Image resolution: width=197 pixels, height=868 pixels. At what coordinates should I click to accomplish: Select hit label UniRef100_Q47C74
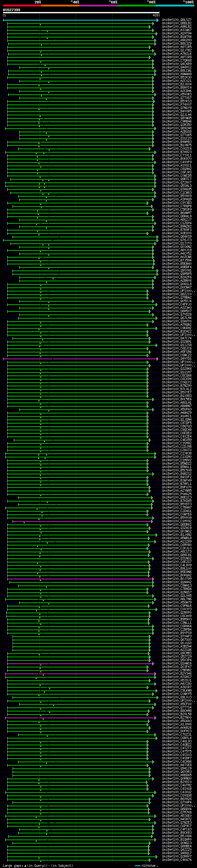177,338
